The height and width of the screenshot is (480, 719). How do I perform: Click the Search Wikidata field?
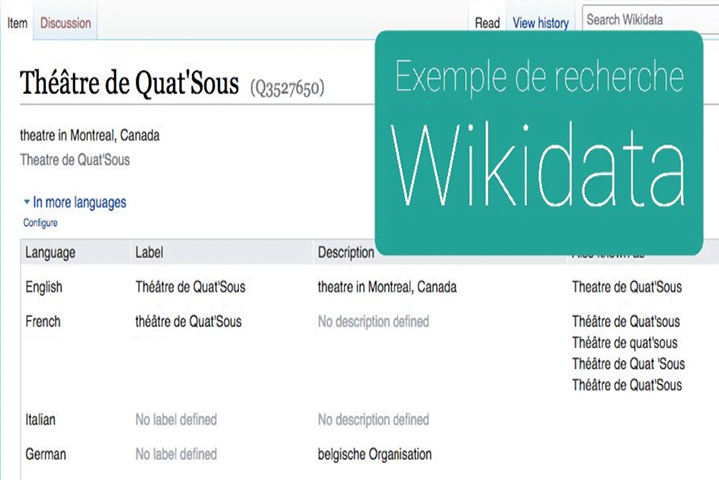(650, 19)
